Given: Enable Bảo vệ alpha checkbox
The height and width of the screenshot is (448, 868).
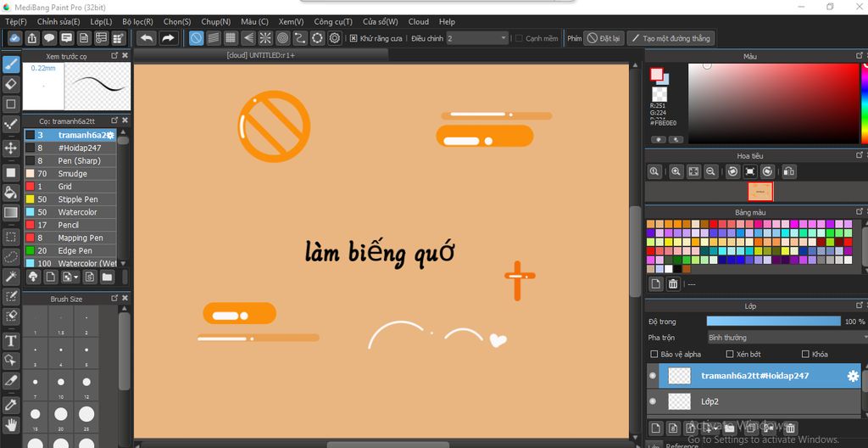Looking at the screenshot, I should point(654,355).
